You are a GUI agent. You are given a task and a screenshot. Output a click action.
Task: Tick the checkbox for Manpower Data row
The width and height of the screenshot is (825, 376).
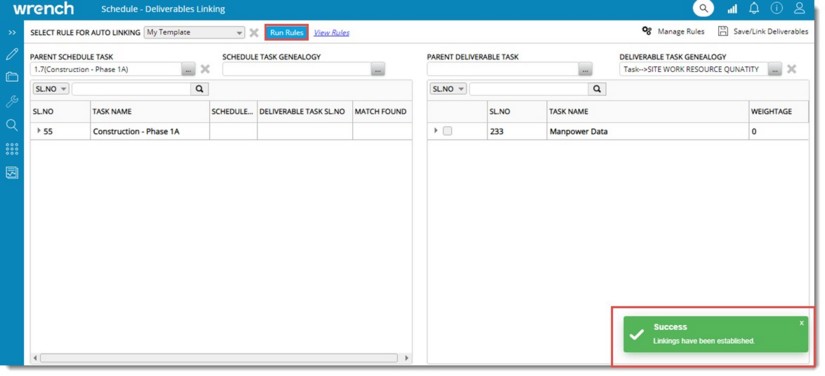coord(447,131)
